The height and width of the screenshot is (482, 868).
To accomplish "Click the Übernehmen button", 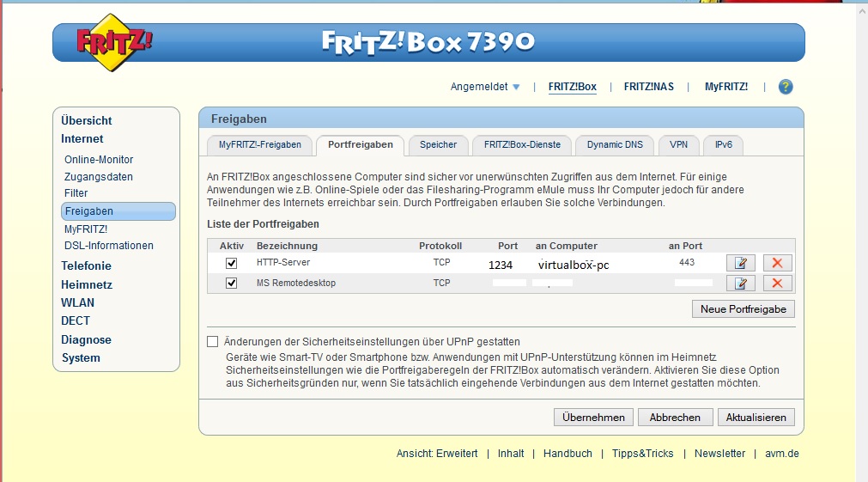I will point(593,418).
